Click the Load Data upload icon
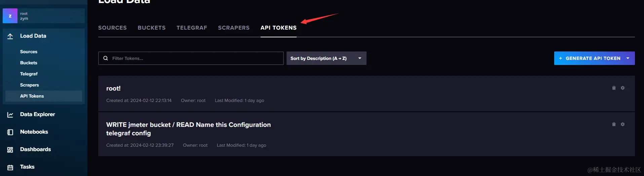644x176 pixels. click(x=10, y=36)
